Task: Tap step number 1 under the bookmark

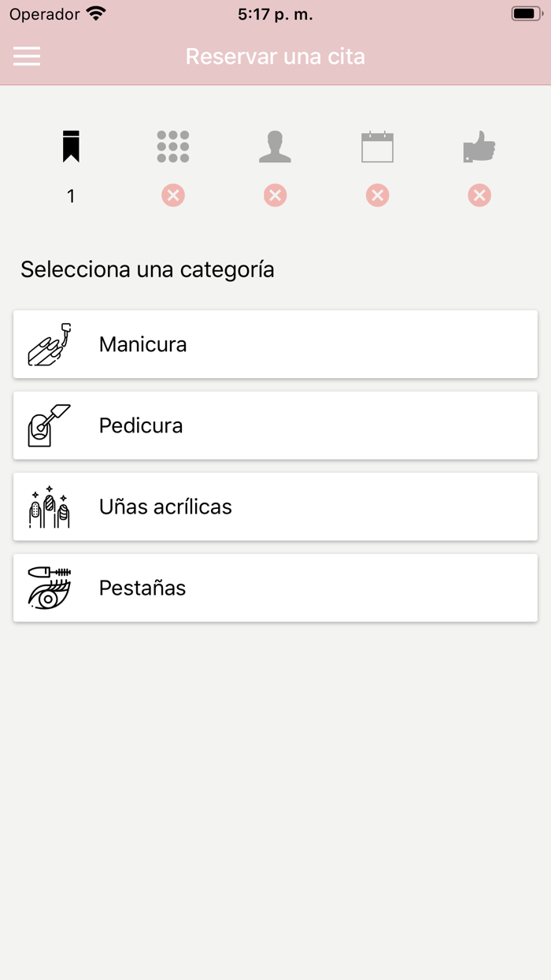Action: pos(71,196)
